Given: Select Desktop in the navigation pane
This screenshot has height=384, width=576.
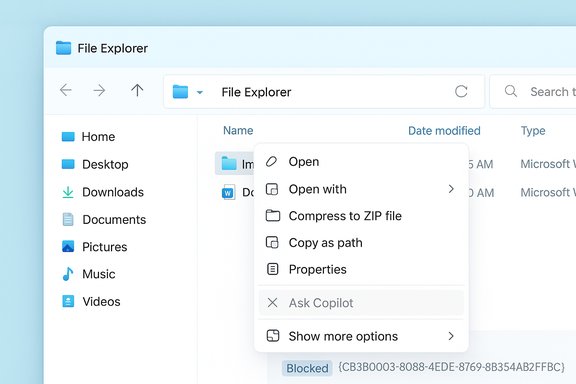Looking at the screenshot, I should point(105,164).
